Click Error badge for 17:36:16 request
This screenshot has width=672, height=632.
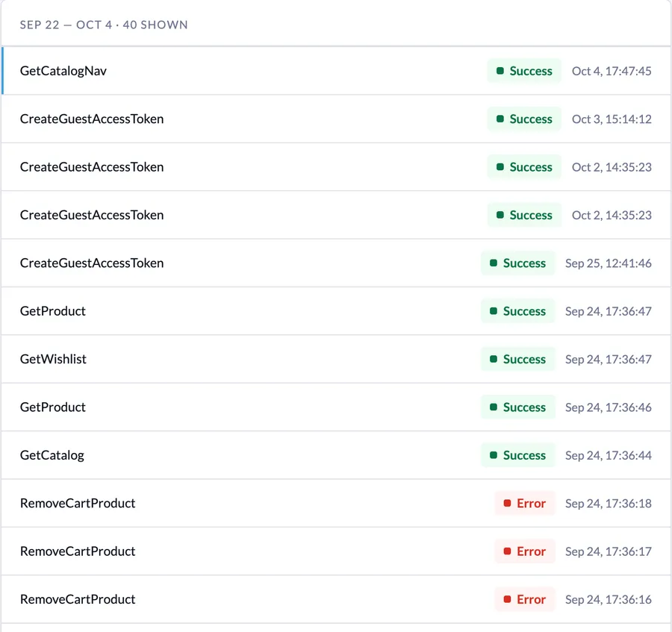pos(525,599)
